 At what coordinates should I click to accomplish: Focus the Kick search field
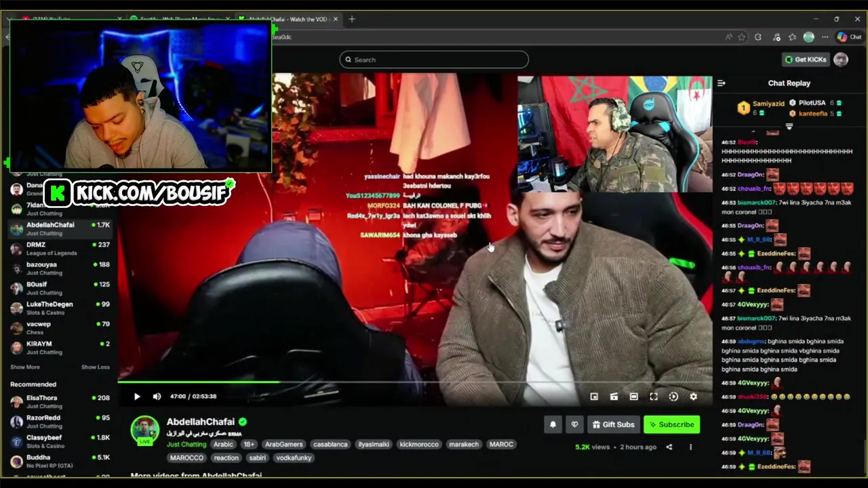(434, 60)
